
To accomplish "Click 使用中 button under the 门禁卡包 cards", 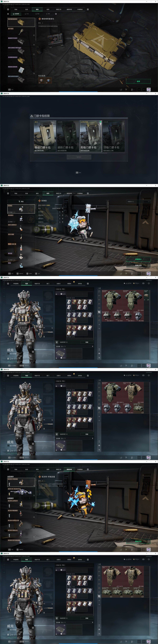I will (79, 157).
